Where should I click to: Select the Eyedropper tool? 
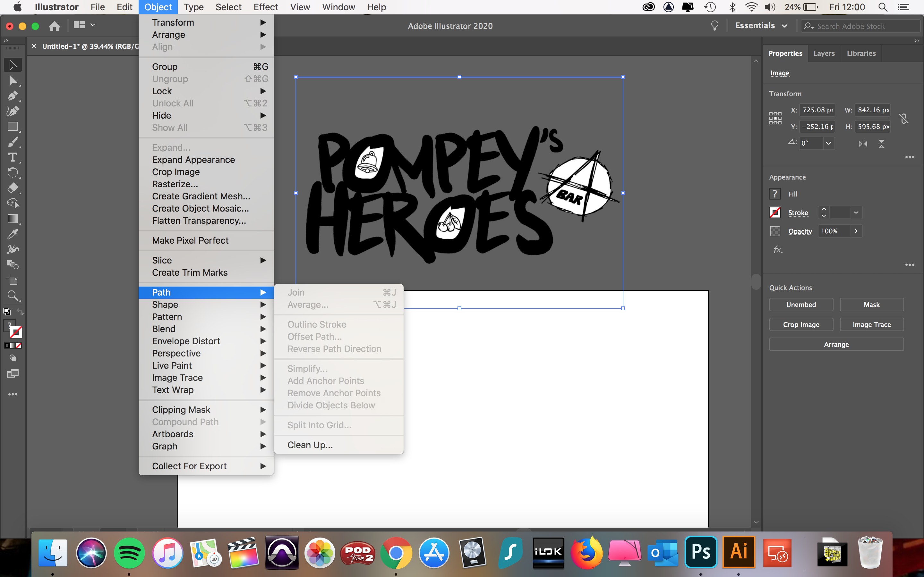coord(13,234)
